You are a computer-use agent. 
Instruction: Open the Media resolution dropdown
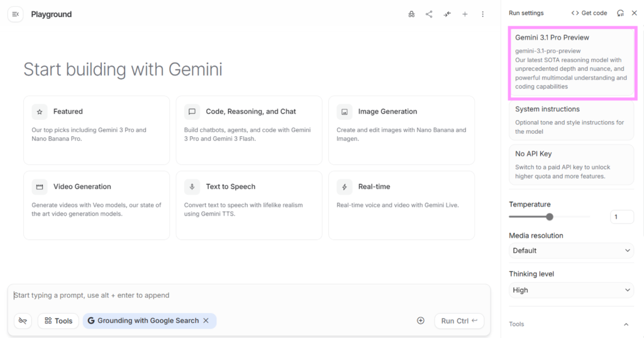point(571,251)
